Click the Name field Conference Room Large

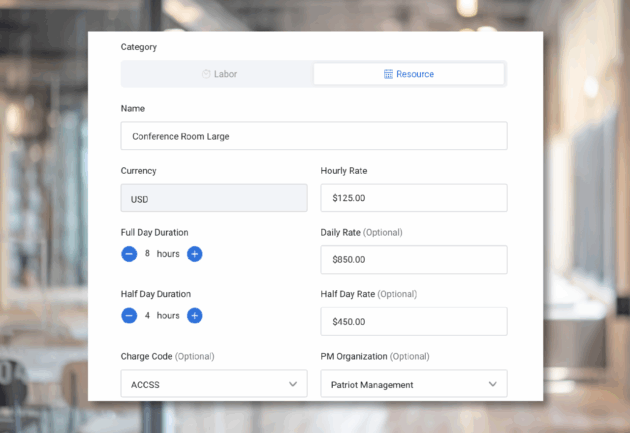pyautogui.click(x=314, y=136)
